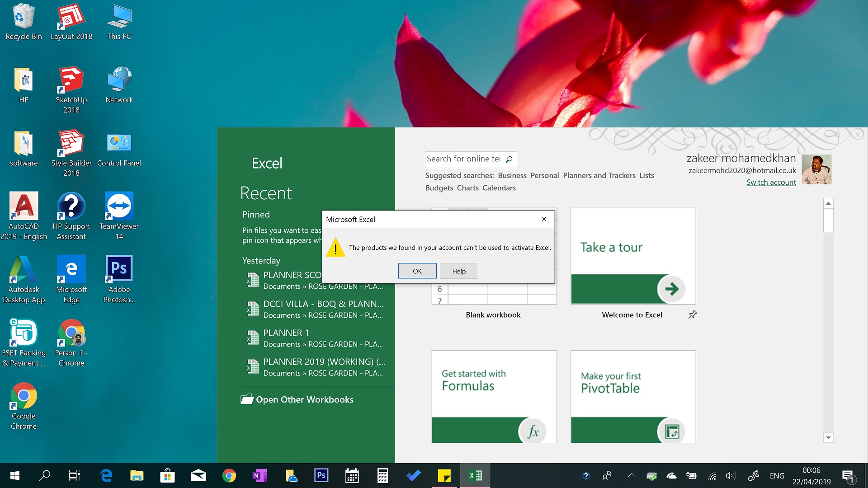Image resolution: width=868 pixels, height=488 pixels.
Task: Click Help in the Microsoft Excel dialog
Action: coord(459,271)
